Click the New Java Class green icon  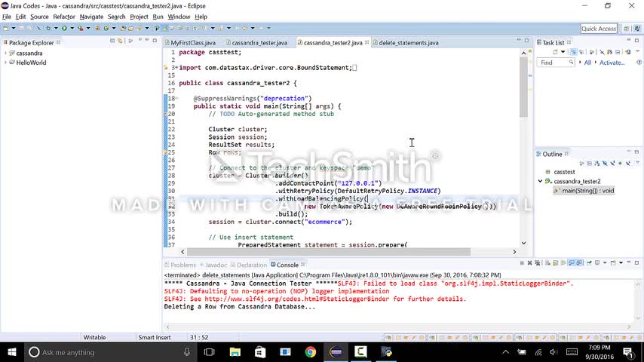tap(106, 28)
